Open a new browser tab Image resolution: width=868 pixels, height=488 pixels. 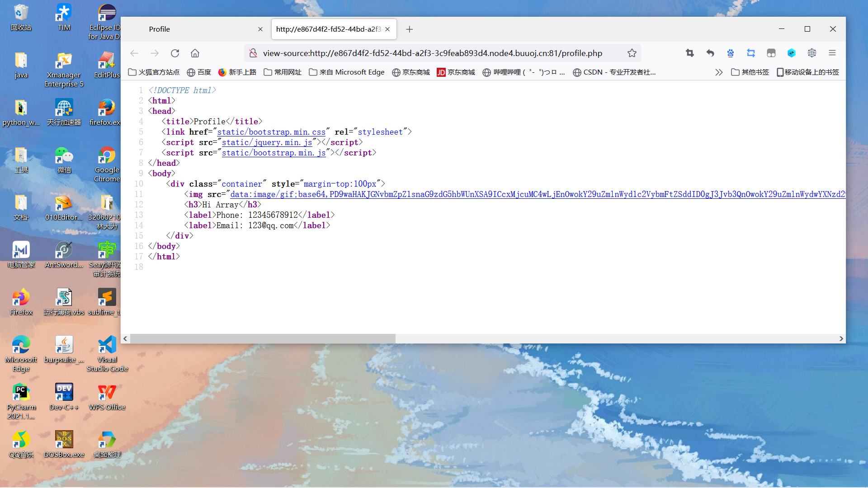click(410, 29)
